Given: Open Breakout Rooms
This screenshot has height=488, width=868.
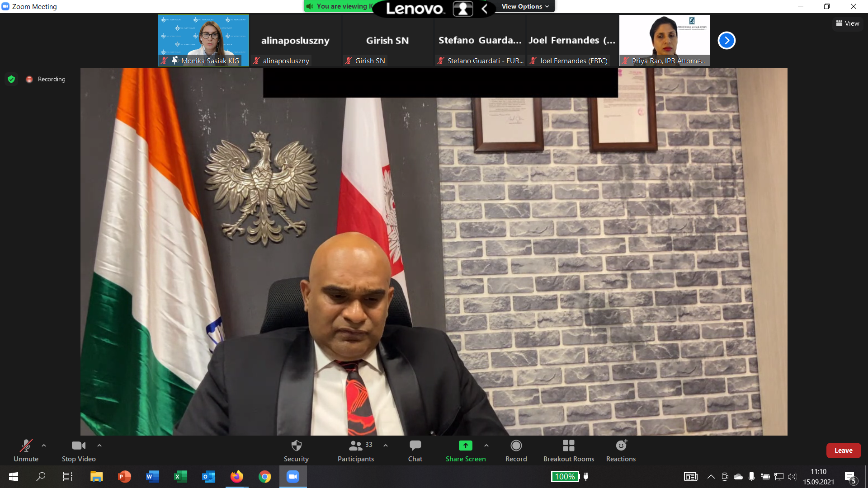Looking at the screenshot, I should click(x=568, y=446).
